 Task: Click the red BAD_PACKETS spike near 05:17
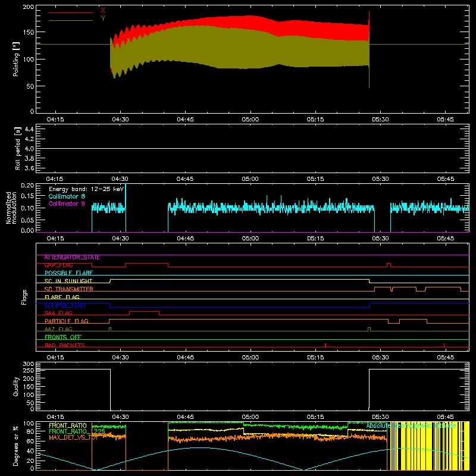pos(325,345)
